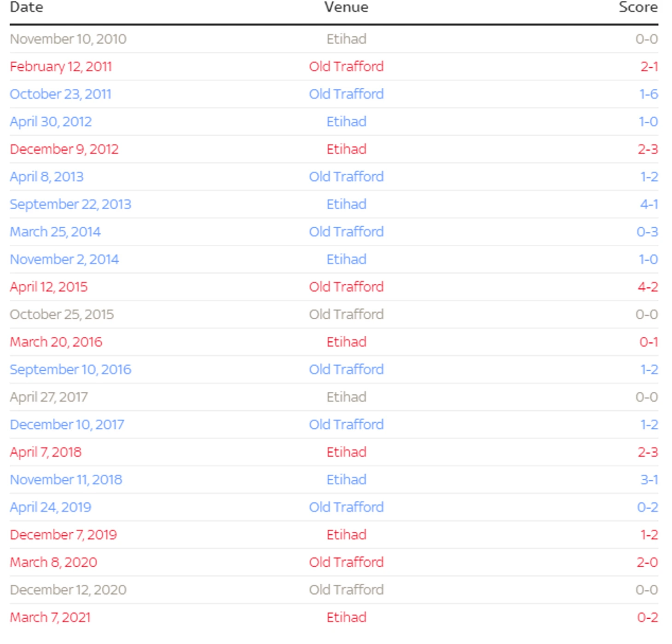The image size is (672, 644).
Task: Click the 0-0 score for December 12, 2020
Action: (647, 590)
